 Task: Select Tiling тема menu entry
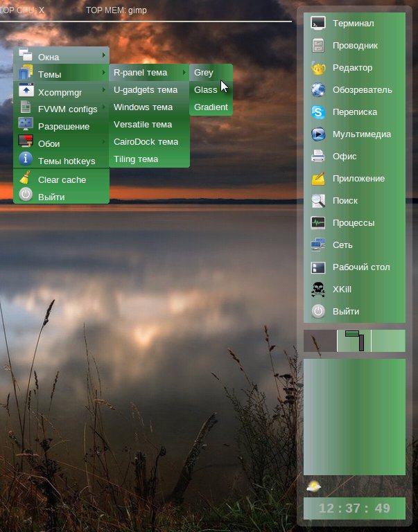[x=149, y=159]
